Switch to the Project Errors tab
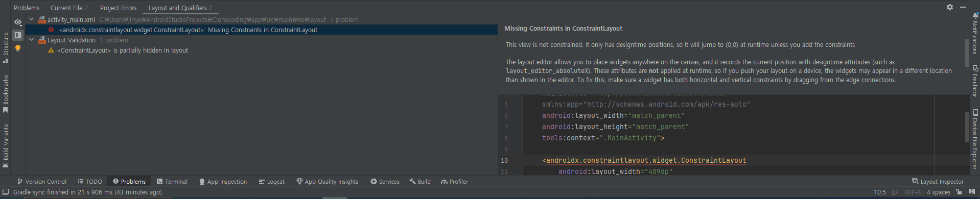This screenshot has width=980, height=199. pos(118,8)
